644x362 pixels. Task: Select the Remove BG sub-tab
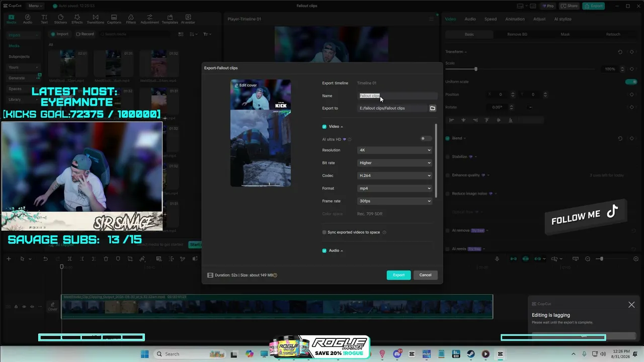tap(517, 34)
